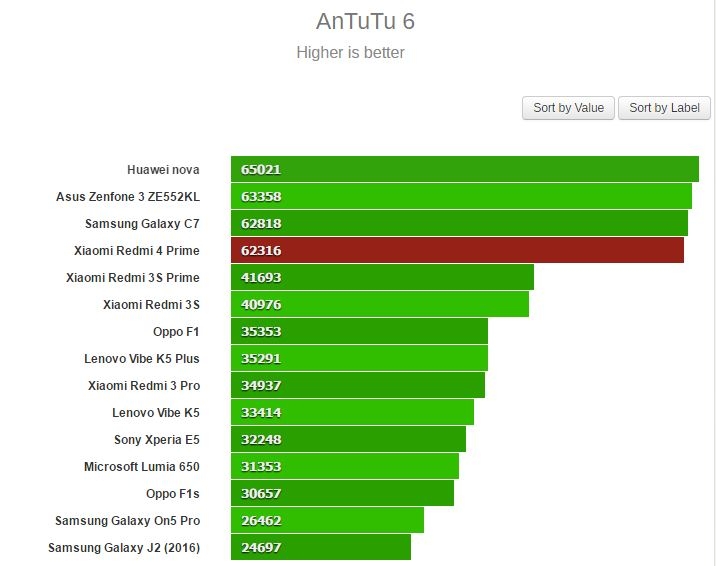Select the Oppo F1s bar 30657
This screenshot has height=566, width=716.
point(342,493)
